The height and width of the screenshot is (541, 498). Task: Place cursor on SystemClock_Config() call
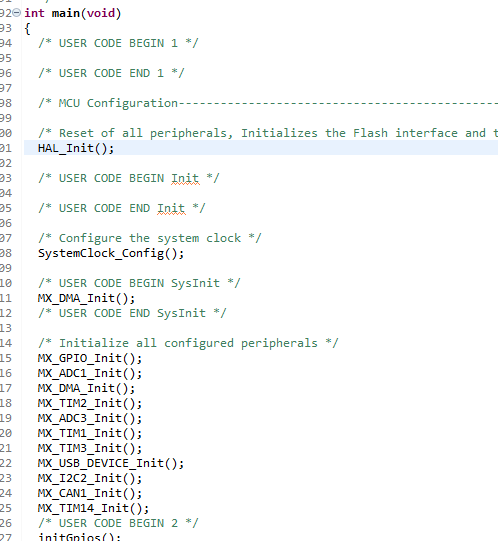tap(111, 254)
